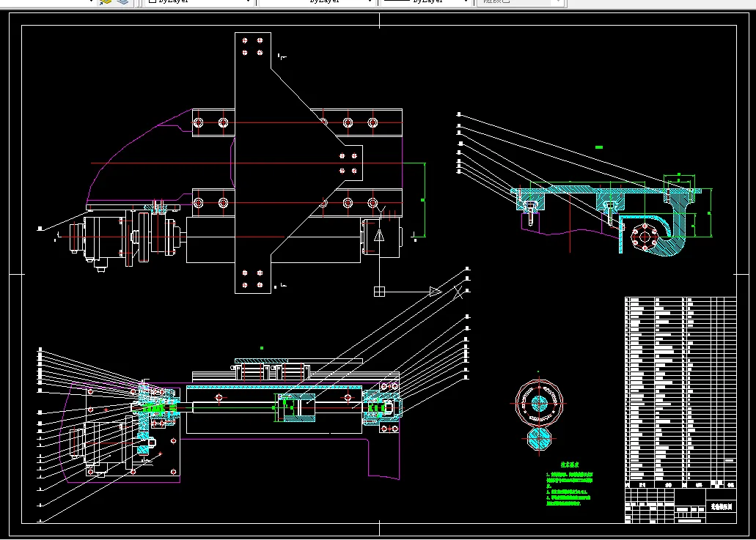Open the plot style dropdown at toolbar end
The width and height of the screenshot is (756, 540).
coord(520,2)
